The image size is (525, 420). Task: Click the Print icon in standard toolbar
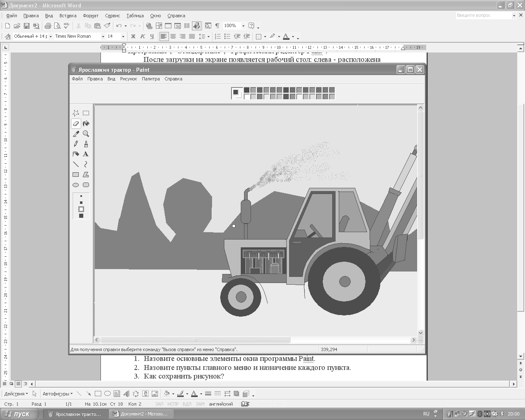48,26
